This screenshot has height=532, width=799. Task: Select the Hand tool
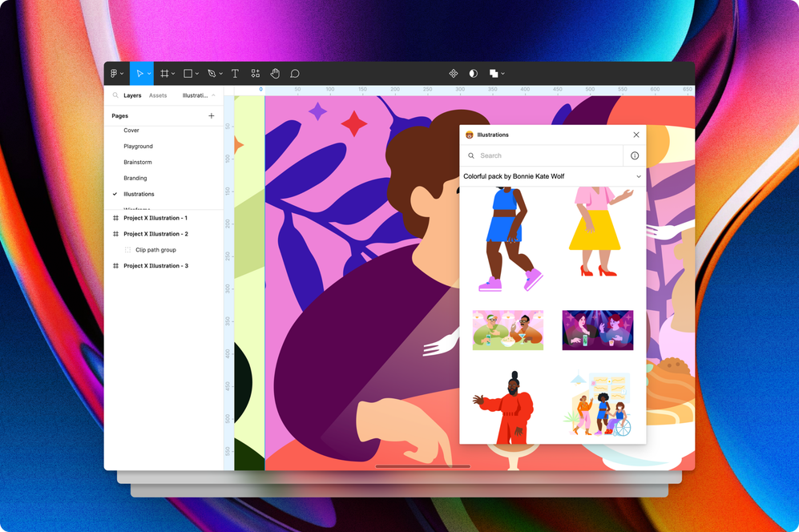click(x=275, y=73)
